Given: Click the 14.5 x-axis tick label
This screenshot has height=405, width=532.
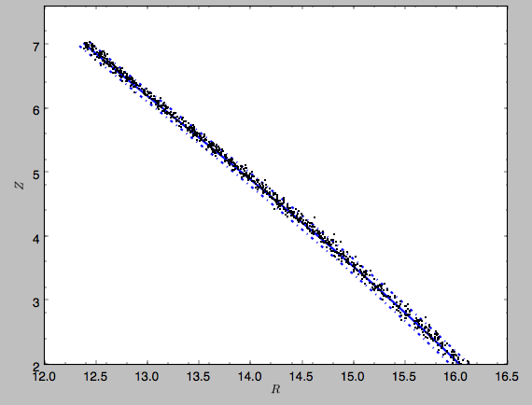Looking at the screenshot, I should coord(301,376).
